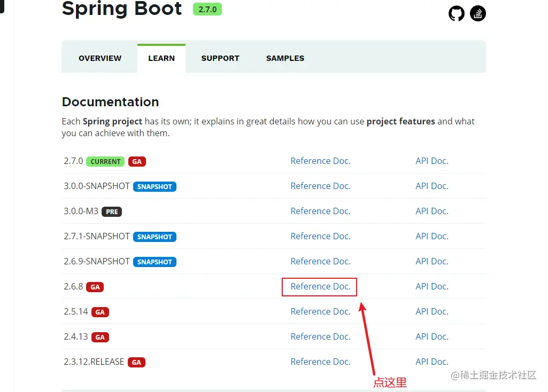The image size is (548, 392).
Task: Open Reference Doc for 2.7.1-SNAPSHOT
Action: [320, 236]
